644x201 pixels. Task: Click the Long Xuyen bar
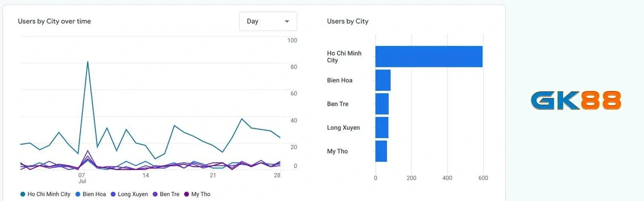click(x=382, y=128)
